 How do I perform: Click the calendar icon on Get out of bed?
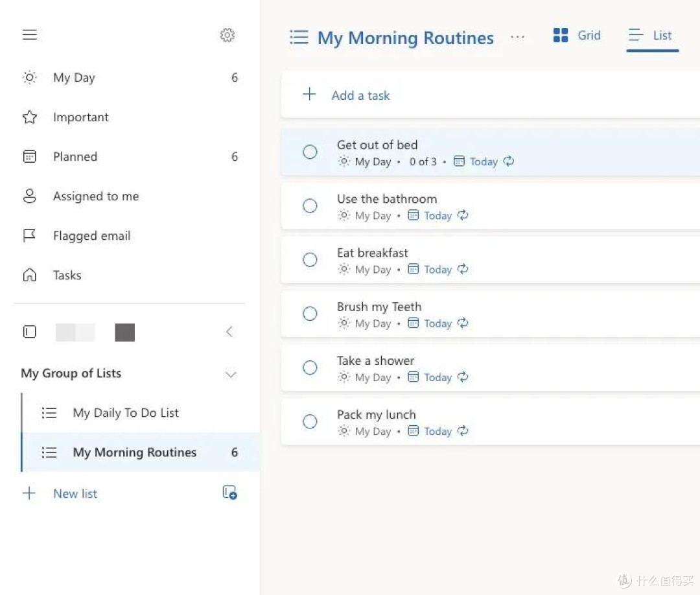click(x=459, y=161)
